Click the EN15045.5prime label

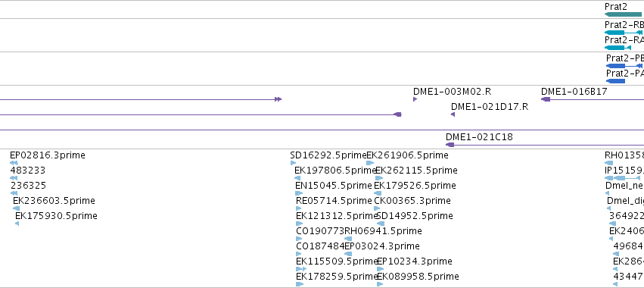tap(334, 186)
